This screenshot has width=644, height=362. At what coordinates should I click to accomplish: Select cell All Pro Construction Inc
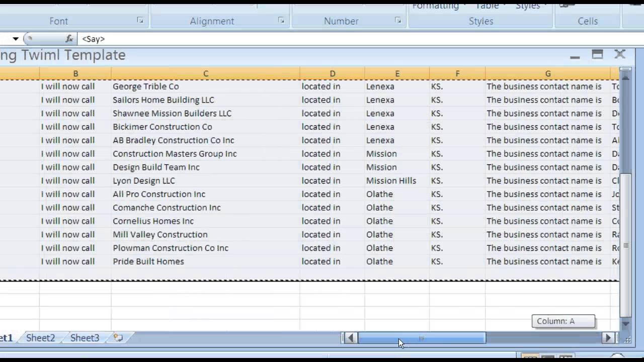(206, 194)
